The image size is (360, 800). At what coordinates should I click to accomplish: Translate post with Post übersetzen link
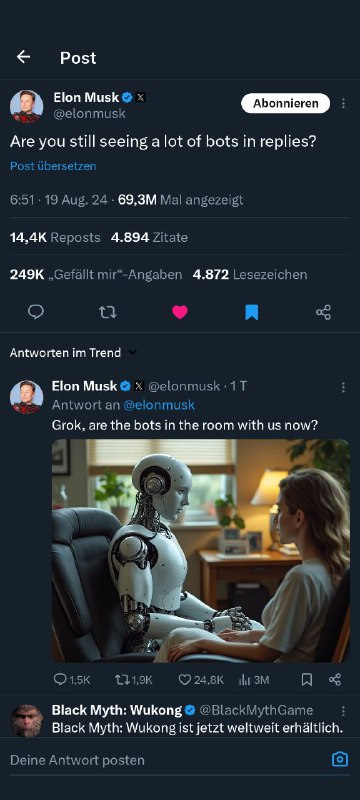point(53,166)
